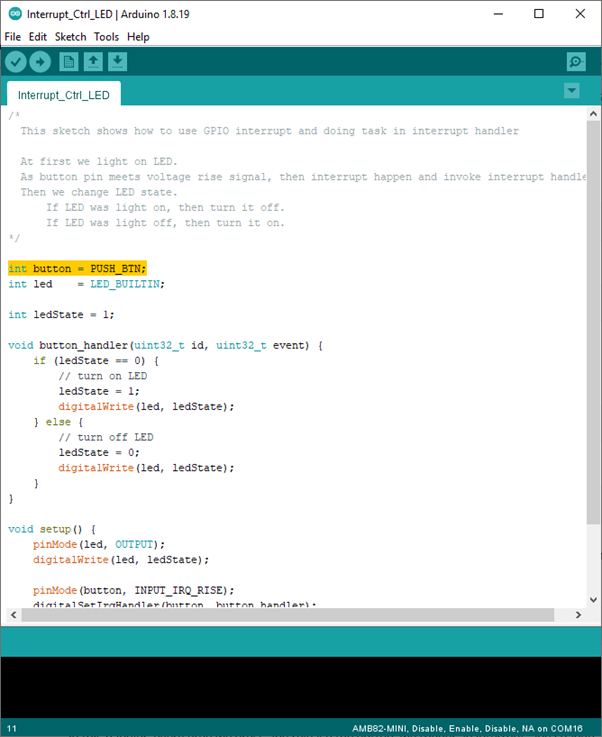Click the Verify sketch checkmark icon

click(x=16, y=62)
